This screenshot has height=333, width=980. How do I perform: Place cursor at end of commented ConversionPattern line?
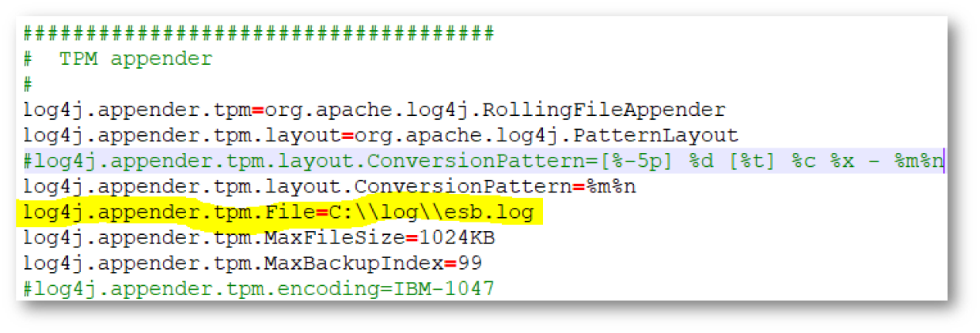[943, 161]
